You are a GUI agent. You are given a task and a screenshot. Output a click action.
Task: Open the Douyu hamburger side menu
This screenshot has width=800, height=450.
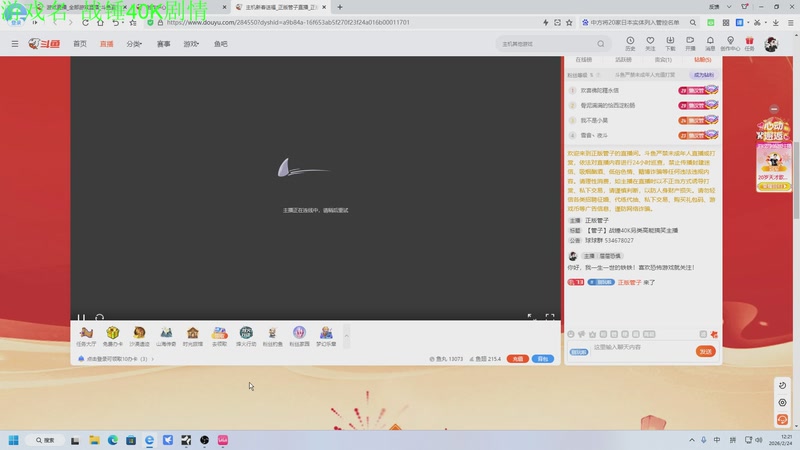coord(15,44)
